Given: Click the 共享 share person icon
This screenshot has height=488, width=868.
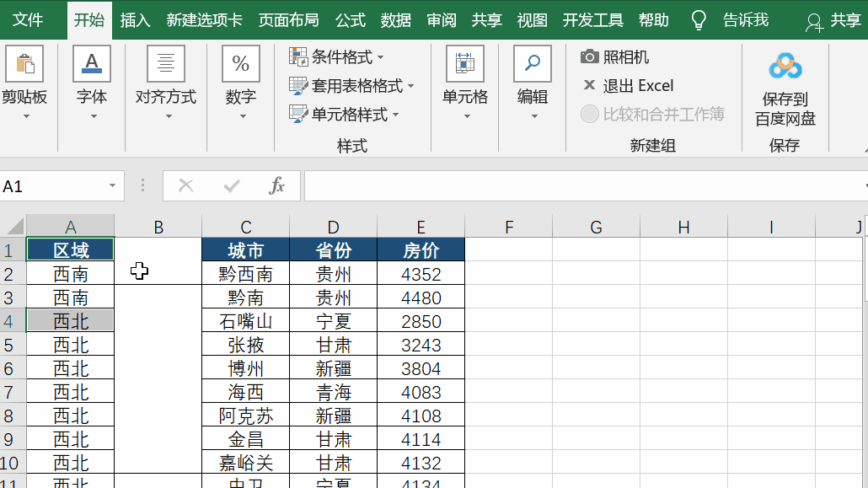Looking at the screenshot, I should point(814,22).
